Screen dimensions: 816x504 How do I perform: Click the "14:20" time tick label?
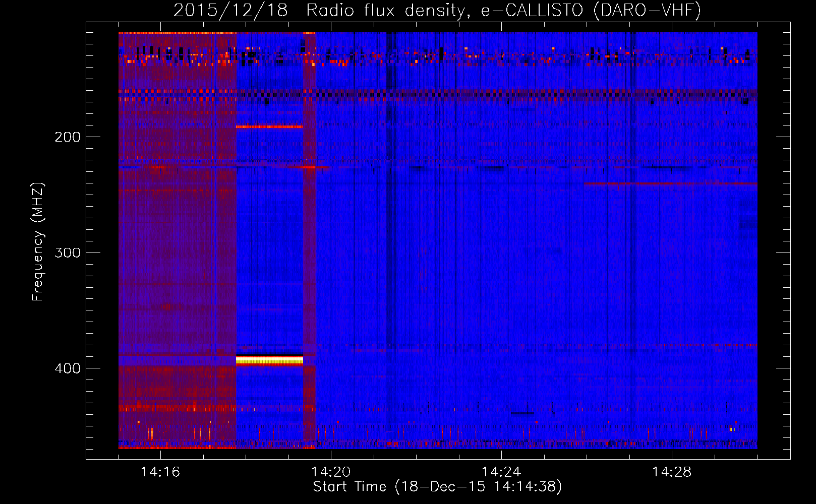point(331,472)
